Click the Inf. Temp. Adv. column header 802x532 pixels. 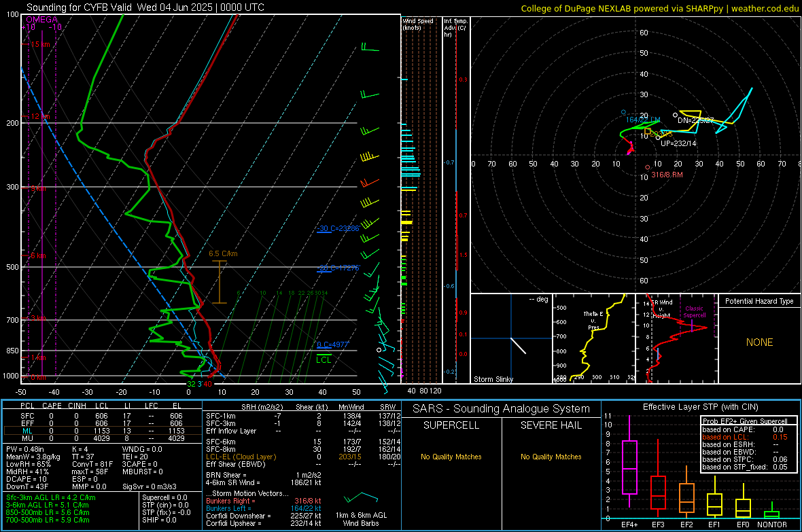pyautogui.click(x=455, y=28)
